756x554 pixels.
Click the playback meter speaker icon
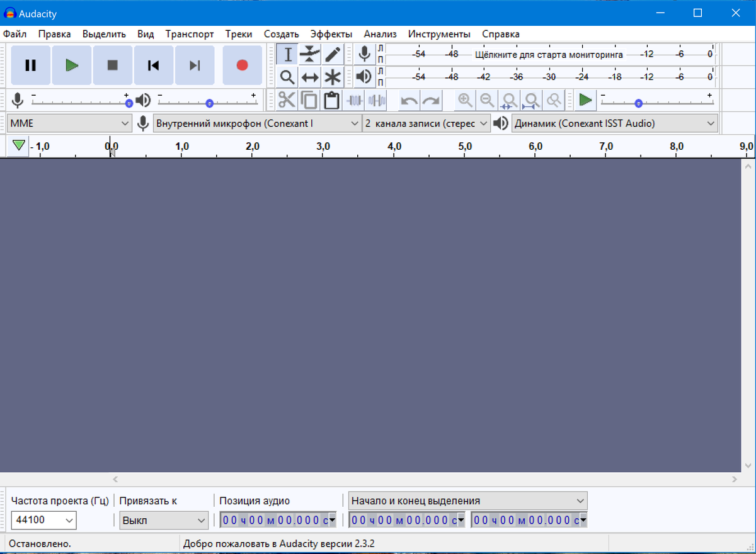tap(364, 77)
